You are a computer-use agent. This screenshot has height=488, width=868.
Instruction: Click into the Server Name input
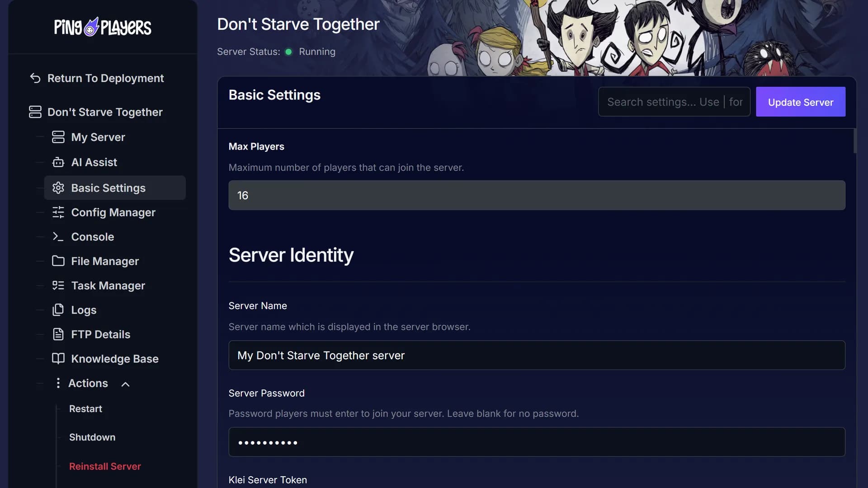(537, 355)
